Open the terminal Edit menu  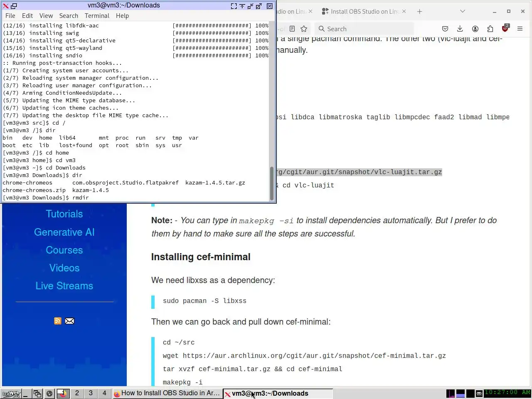click(x=27, y=16)
